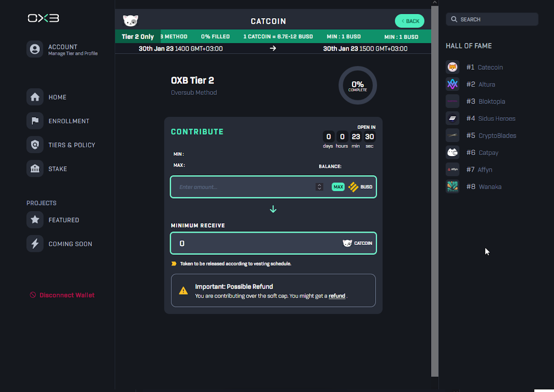Open the Account profile icon

click(x=35, y=49)
